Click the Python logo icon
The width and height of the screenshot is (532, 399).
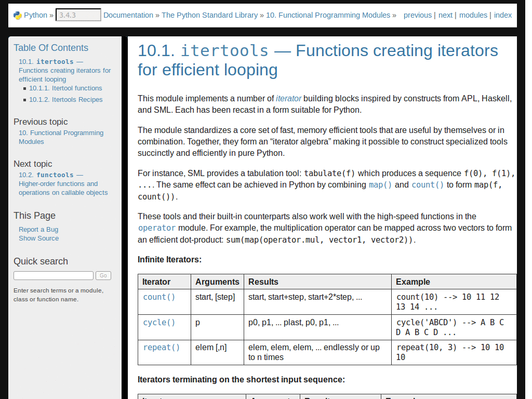(x=18, y=15)
